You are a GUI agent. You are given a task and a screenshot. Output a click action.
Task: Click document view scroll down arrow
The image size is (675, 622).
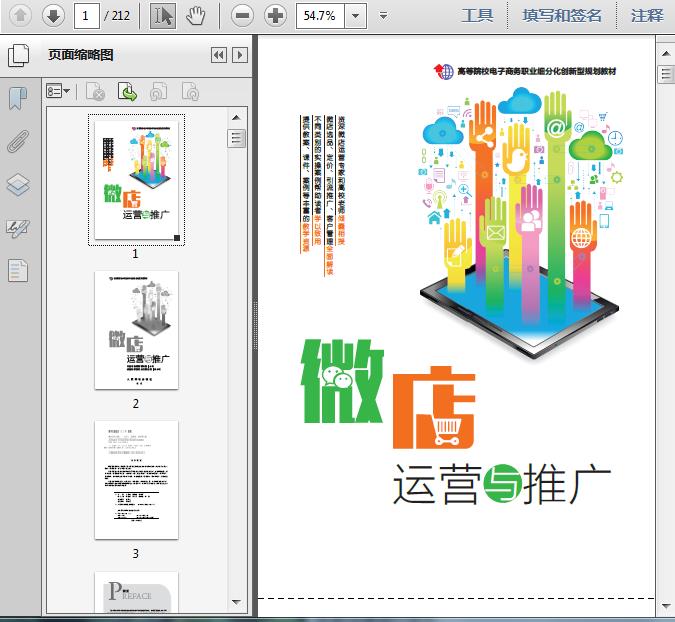click(666, 606)
